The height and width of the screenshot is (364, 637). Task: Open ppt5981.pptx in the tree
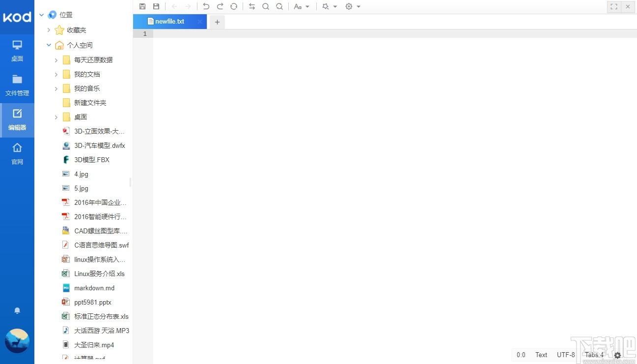(93, 302)
